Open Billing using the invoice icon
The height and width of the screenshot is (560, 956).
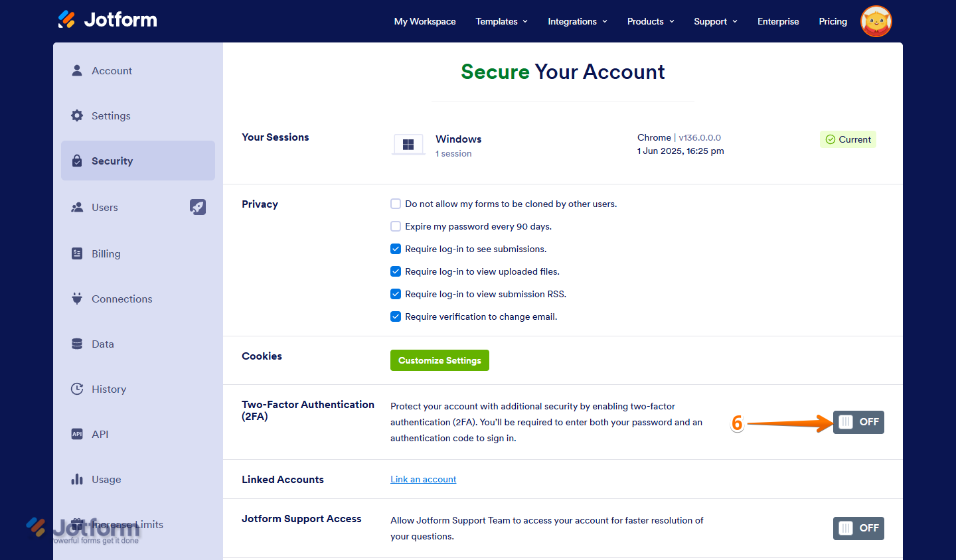coord(77,253)
